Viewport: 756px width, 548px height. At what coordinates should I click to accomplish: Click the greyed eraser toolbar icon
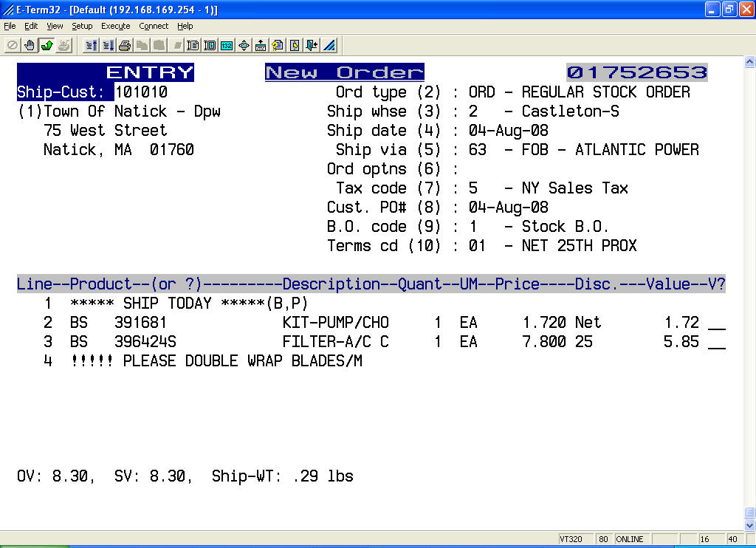176,45
